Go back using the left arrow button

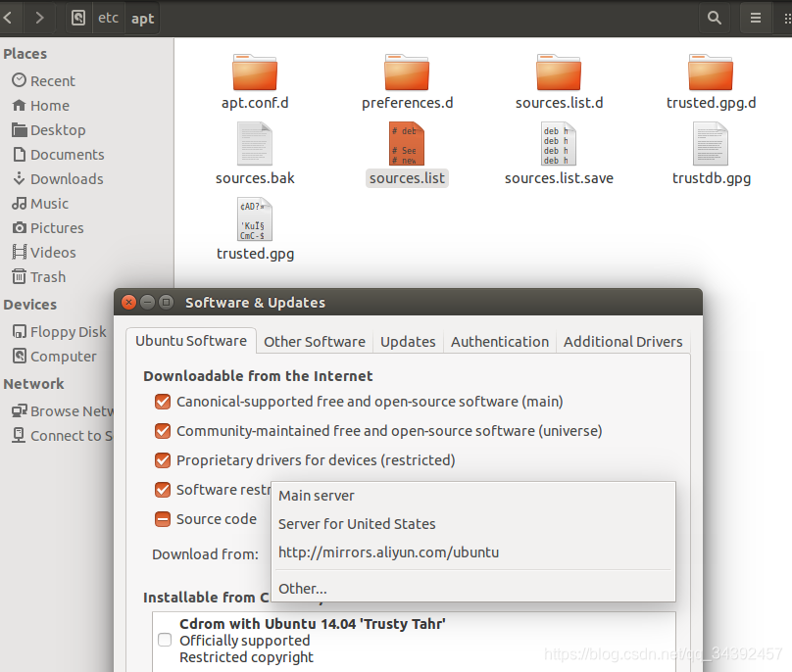8,19
